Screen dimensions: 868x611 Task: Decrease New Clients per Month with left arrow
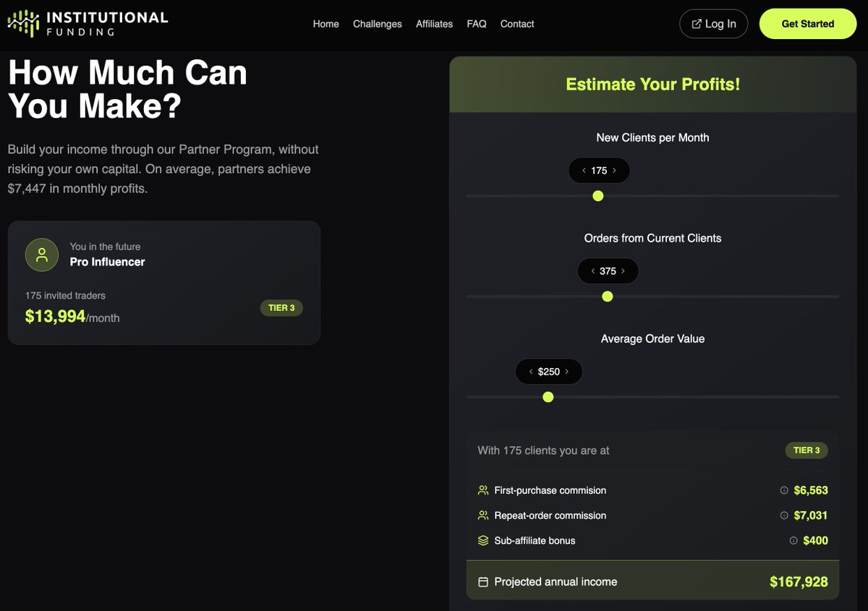[x=584, y=171]
